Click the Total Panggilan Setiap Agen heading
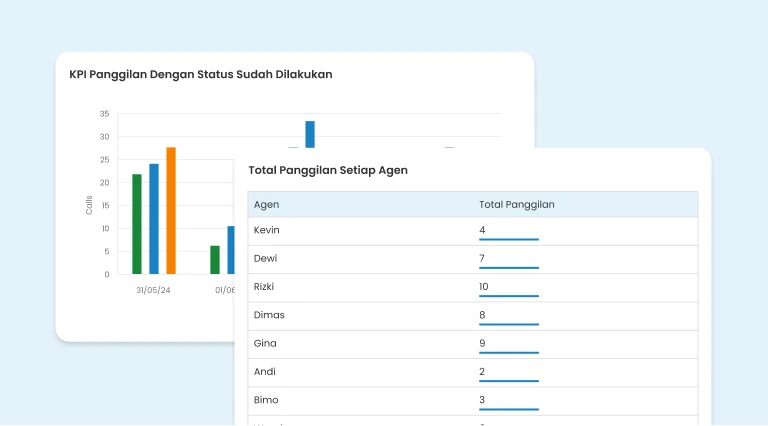This screenshot has width=768, height=426. click(328, 171)
